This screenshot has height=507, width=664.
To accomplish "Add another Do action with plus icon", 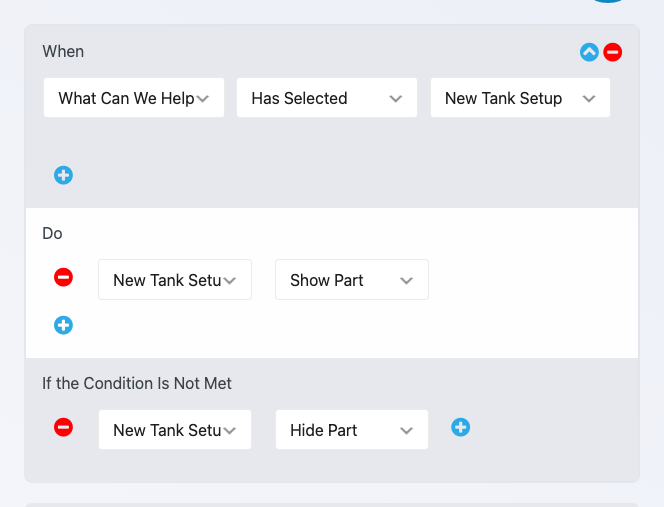I will [x=64, y=325].
